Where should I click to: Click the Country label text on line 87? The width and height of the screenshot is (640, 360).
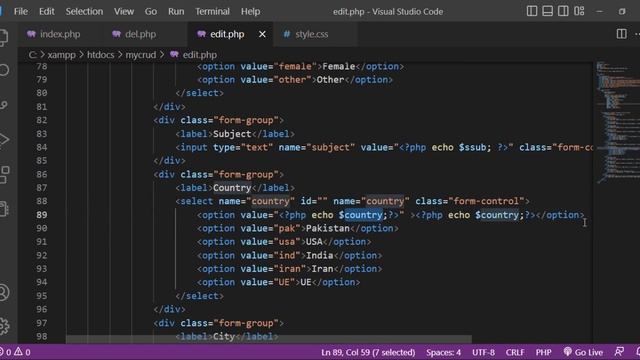tap(232, 188)
